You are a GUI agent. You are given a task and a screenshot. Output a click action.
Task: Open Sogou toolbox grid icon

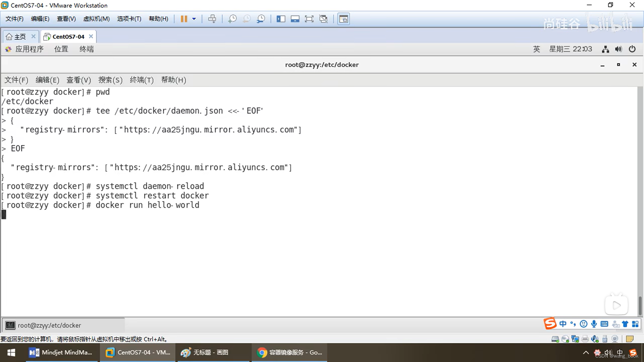[635, 324]
